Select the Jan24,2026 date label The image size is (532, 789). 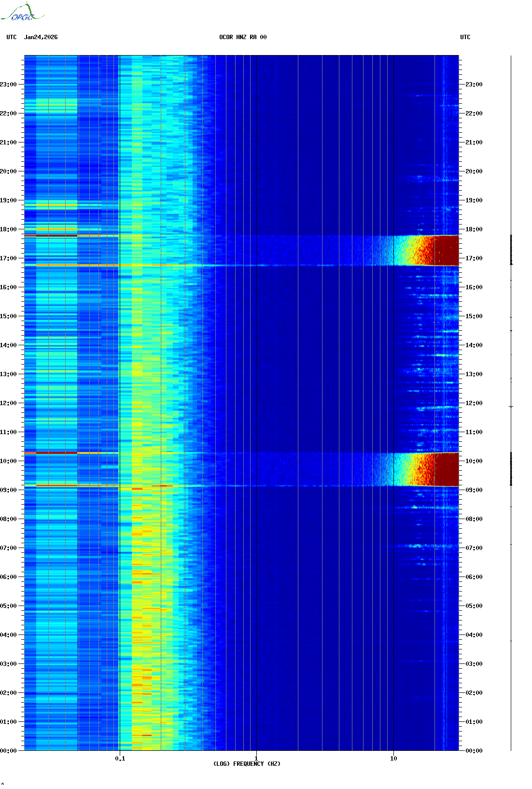pyautogui.click(x=41, y=37)
